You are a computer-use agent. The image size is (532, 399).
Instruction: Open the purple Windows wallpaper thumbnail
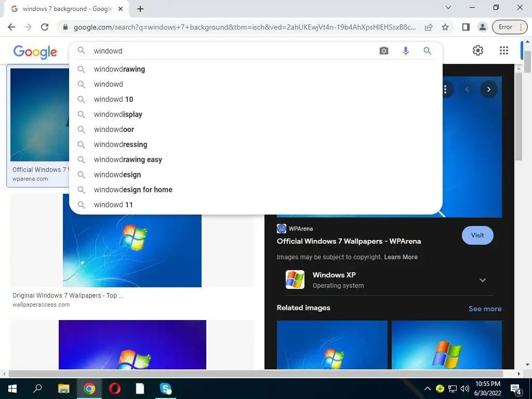pos(132,345)
